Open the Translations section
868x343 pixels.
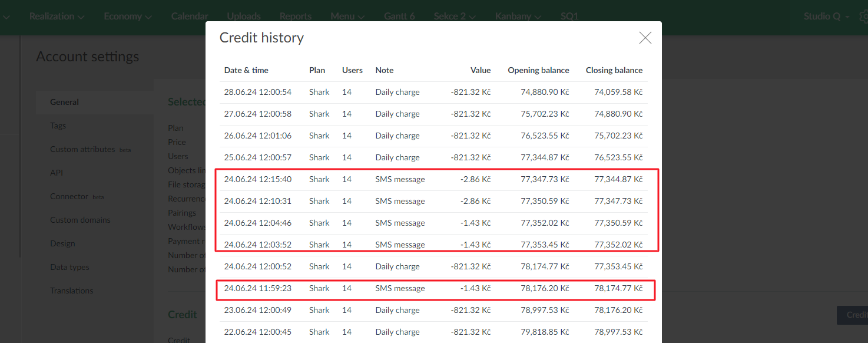coord(71,291)
